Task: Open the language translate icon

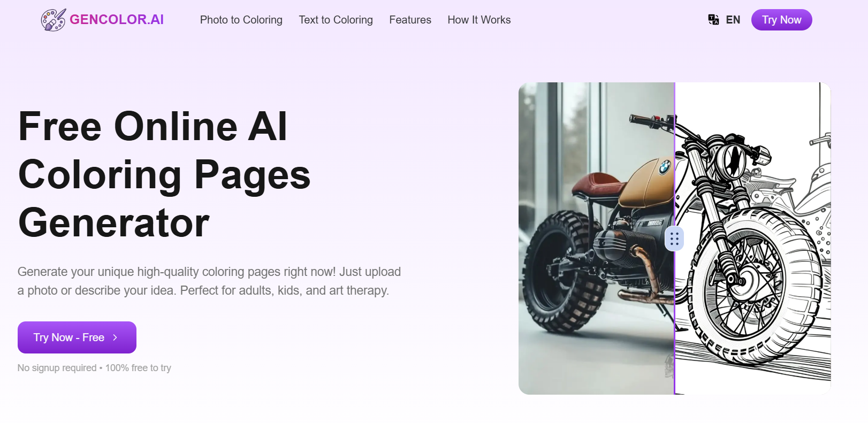Action: (713, 20)
